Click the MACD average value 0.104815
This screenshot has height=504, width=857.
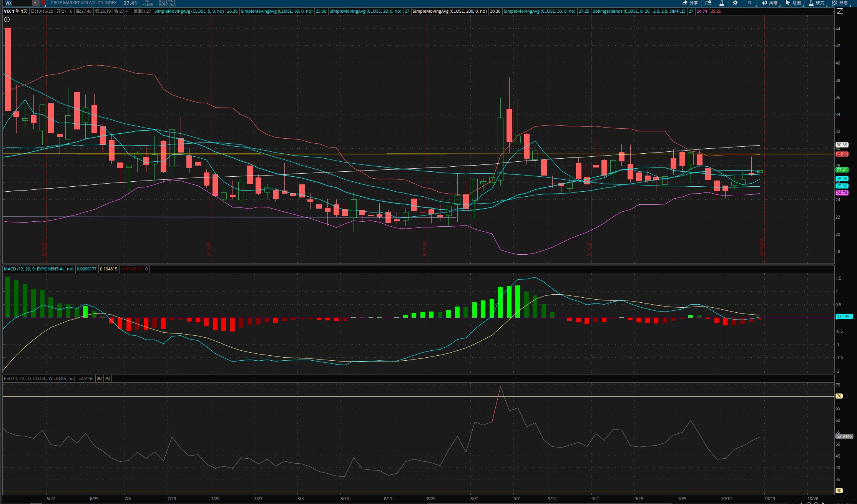coord(109,269)
